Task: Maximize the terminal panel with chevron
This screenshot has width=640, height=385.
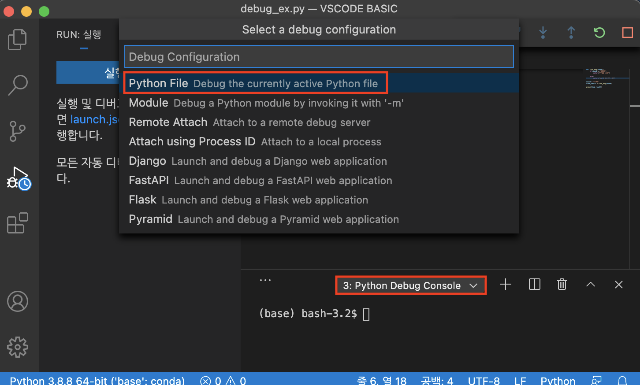Action: click(x=591, y=285)
